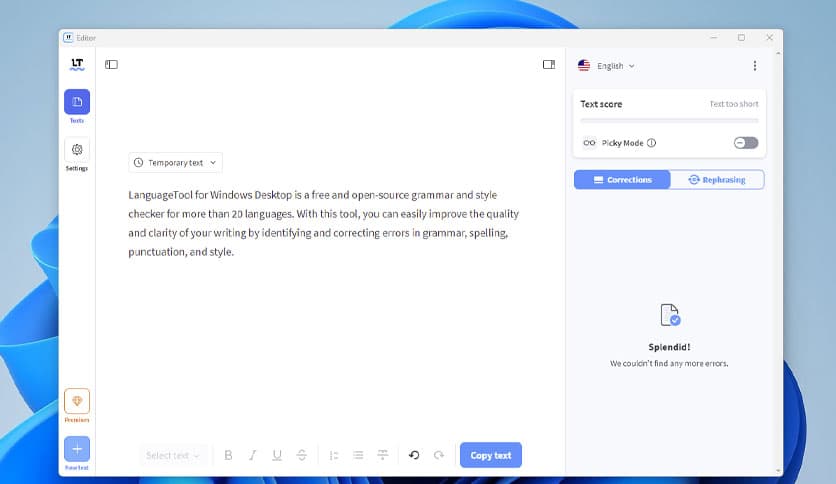This screenshot has width=836, height=484.
Task: Open the Select text dropdown
Action: [x=173, y=455]
